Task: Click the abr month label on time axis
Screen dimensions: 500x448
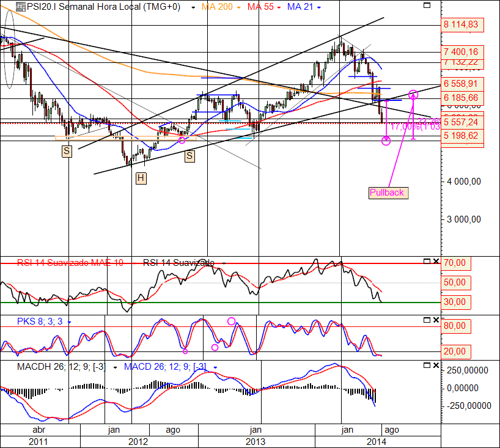Action: pyautogui.click(x=39, y=430)
